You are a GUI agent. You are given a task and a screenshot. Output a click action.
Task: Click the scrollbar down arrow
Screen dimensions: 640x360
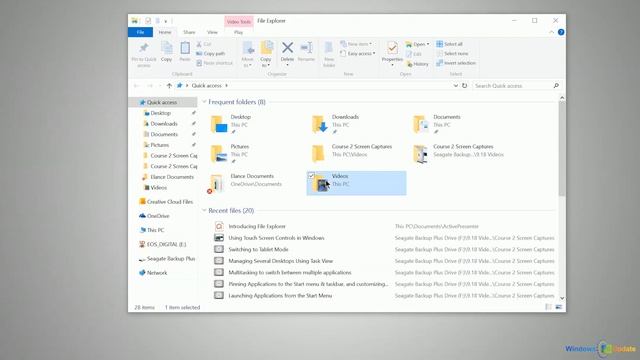click(x=562, y=298)
